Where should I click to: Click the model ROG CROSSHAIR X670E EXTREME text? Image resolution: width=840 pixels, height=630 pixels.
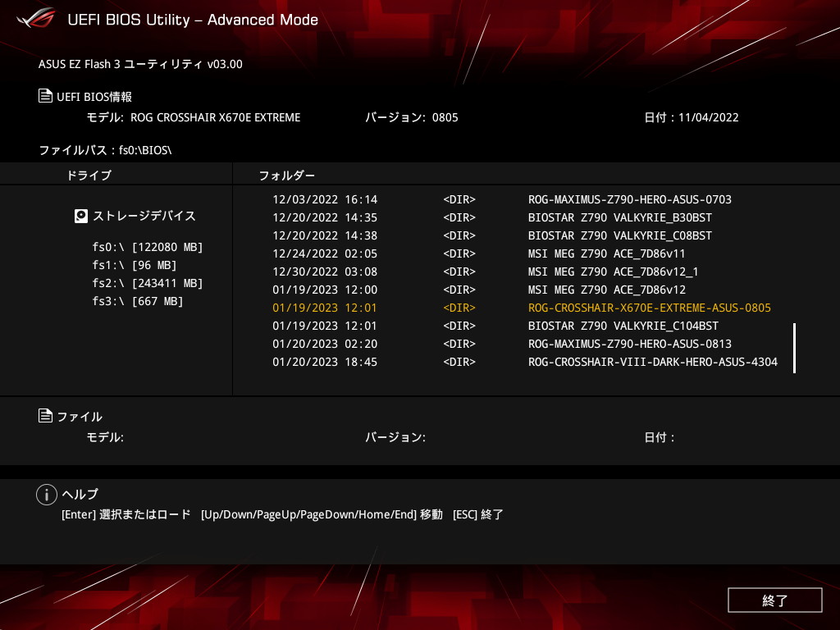tap(216, 117)
